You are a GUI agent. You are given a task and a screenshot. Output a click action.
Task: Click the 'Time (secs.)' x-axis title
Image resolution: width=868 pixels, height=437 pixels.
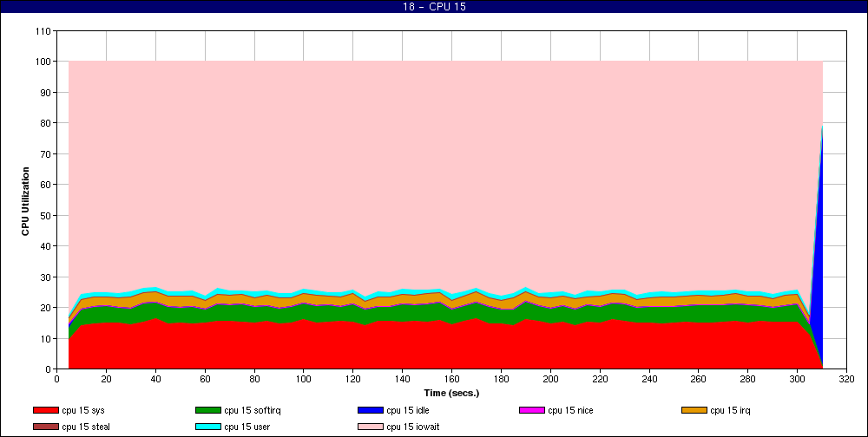click(451, 394)
